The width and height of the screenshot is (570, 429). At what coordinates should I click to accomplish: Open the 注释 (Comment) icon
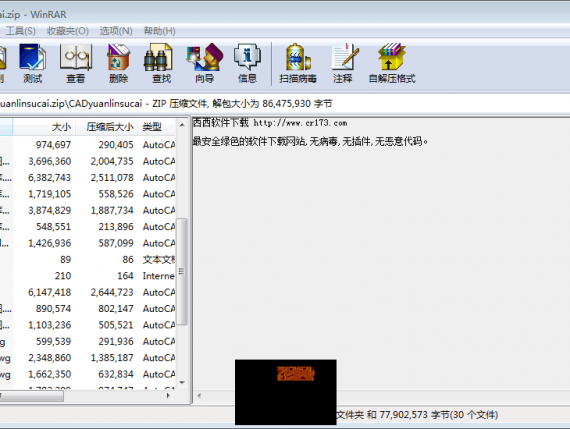(x=343, y=63)
